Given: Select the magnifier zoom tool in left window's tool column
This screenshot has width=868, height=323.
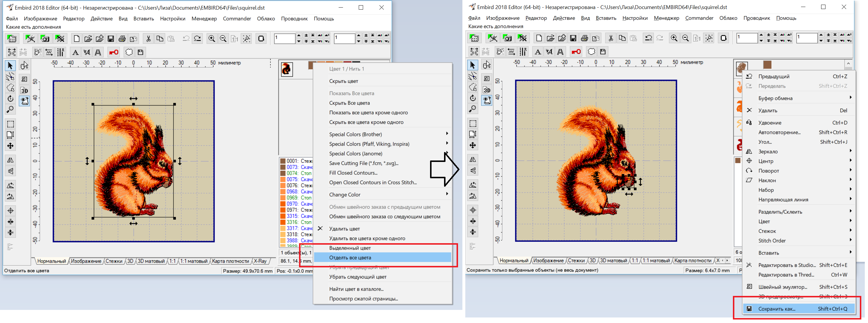Looking at the screenshot, I should (10, 110).
